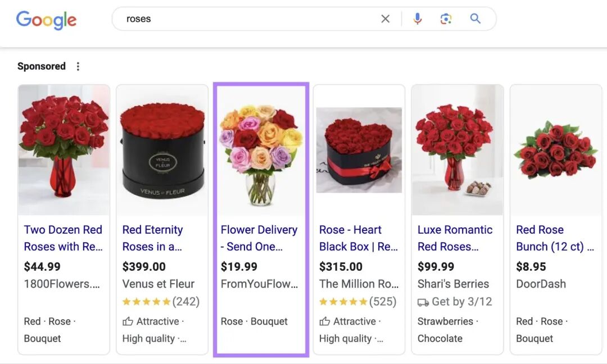Open the Red Rose Bunch (12 ct) link

click(555, 238)
